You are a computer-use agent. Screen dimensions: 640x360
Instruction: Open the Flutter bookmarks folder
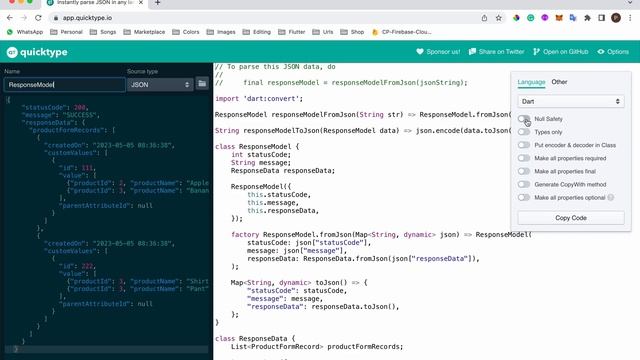point(291,32)
